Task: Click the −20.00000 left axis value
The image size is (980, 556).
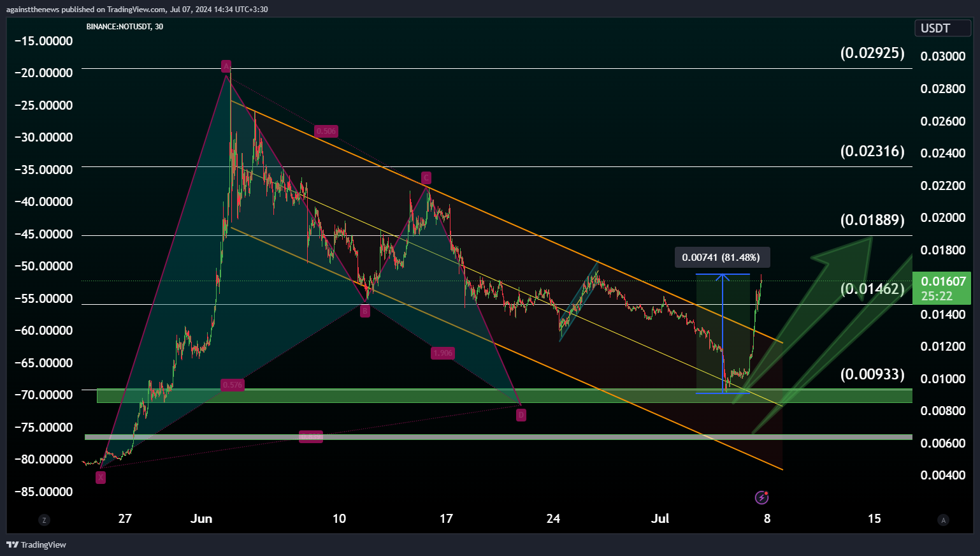Action: (43, 73)
